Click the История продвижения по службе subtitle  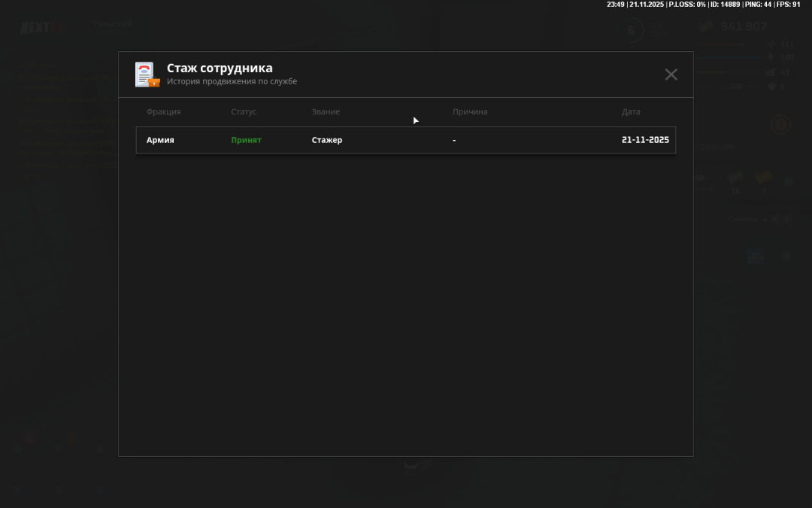[x=232, y=81]
